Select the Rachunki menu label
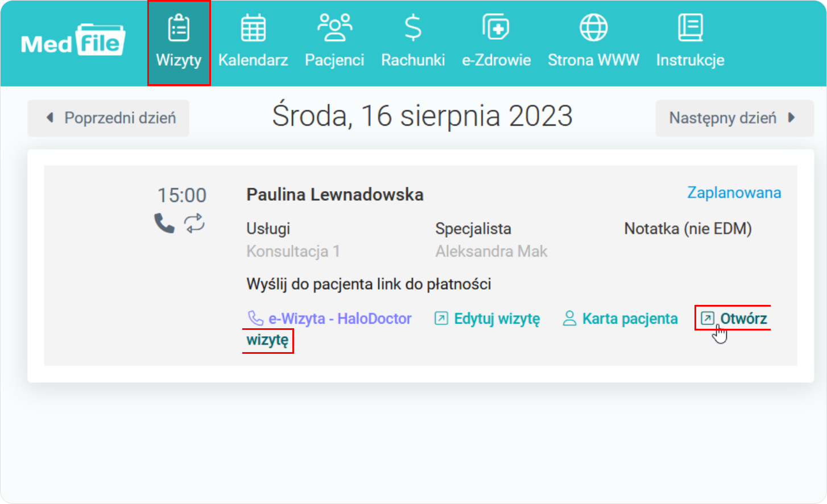Screen dimensions: 827x504 coord(413,60)
